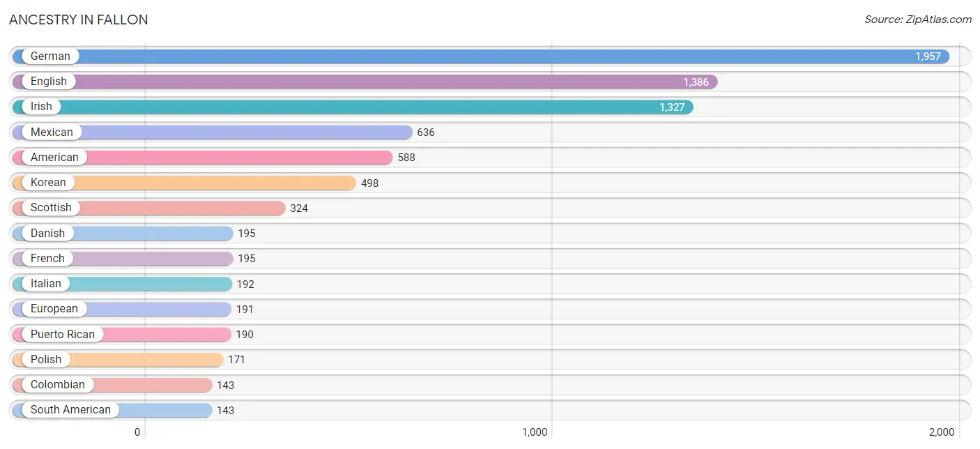Click the Scottish bar label
980x449 pixels.
pos(51,207)
